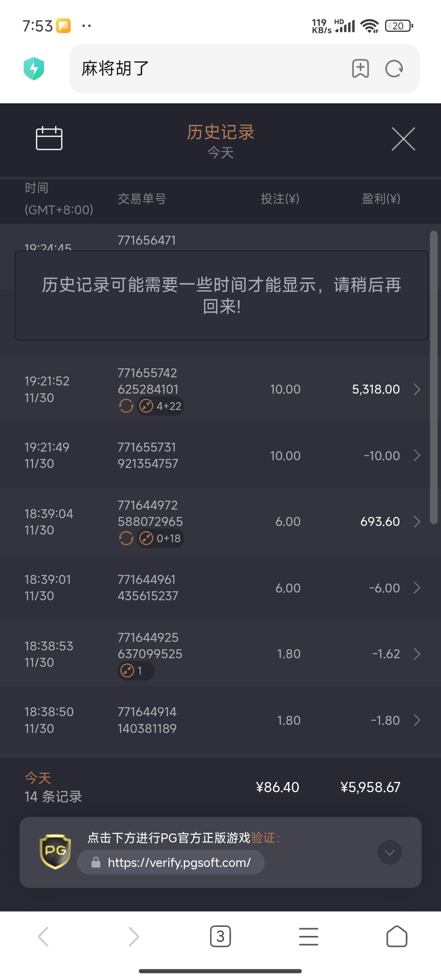Go back using browser back arrow
The image size is (441, 980).
click(x=44, y=936)
